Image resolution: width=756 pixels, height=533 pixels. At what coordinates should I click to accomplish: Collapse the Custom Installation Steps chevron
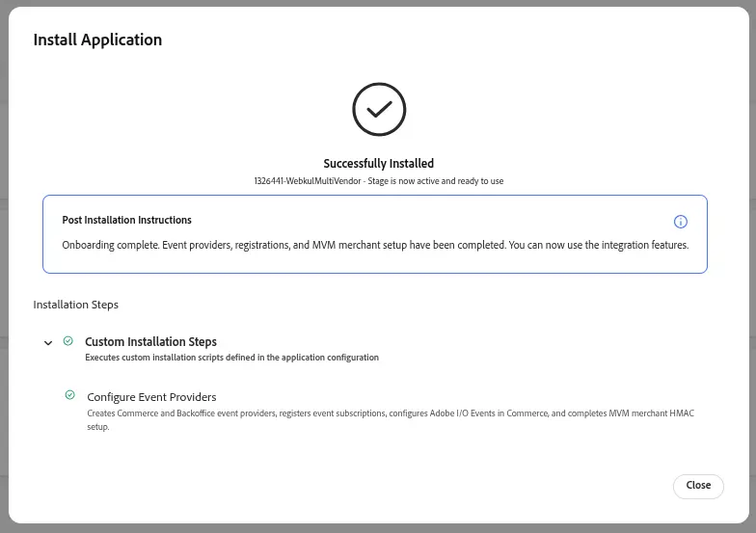click(x=48, y=343)
